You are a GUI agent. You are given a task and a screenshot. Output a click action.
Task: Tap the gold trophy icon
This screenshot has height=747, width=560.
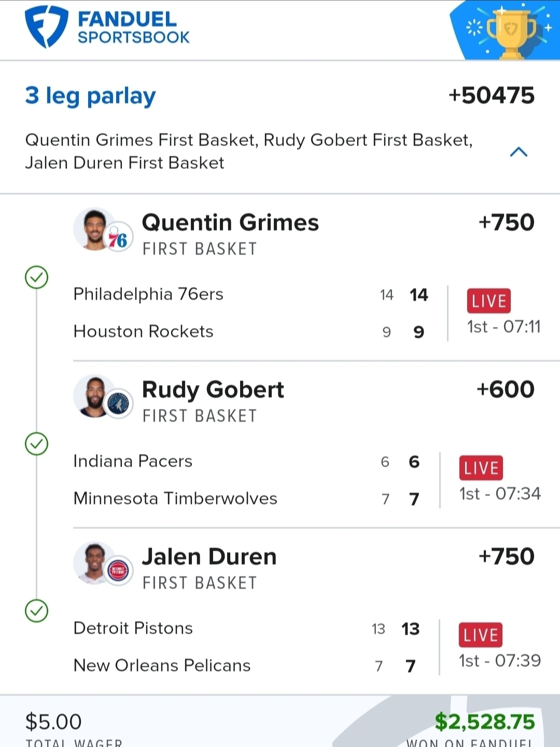pos(511,32)
